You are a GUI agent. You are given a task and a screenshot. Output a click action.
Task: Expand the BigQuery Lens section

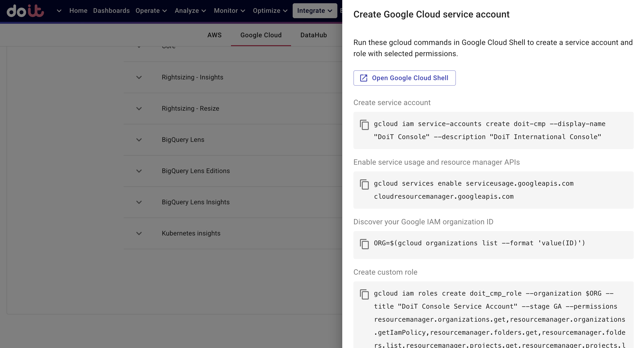(139, 140)
